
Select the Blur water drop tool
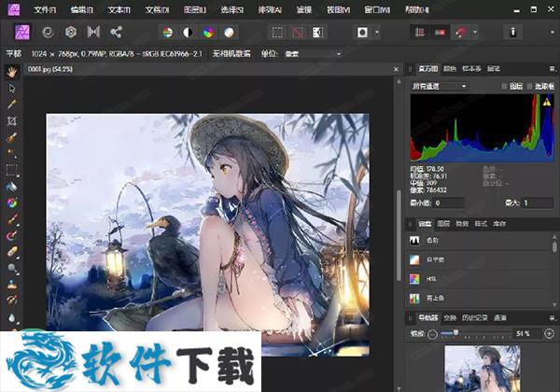[12, 317]
